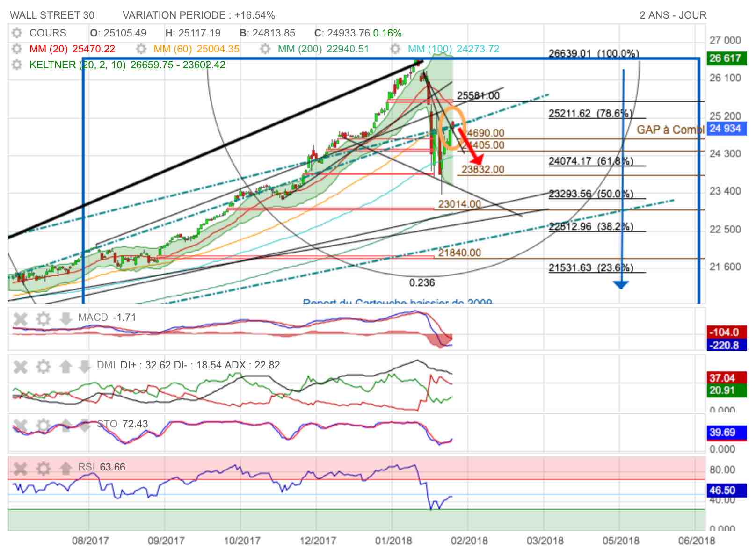Click the 0.236 Fibonacci arc label
Screen dimensions: 756x549
click(x=422, y=282)
